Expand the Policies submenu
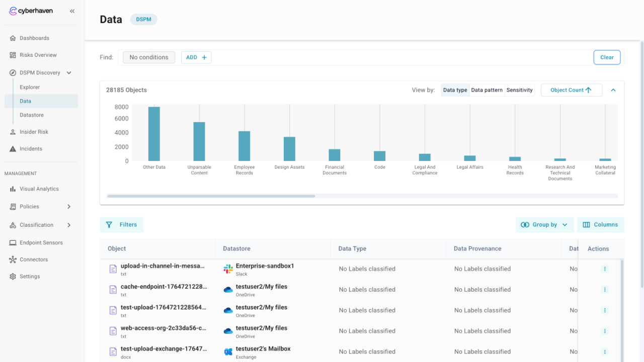This screenshot has width=644, height=362. point(69,207)
